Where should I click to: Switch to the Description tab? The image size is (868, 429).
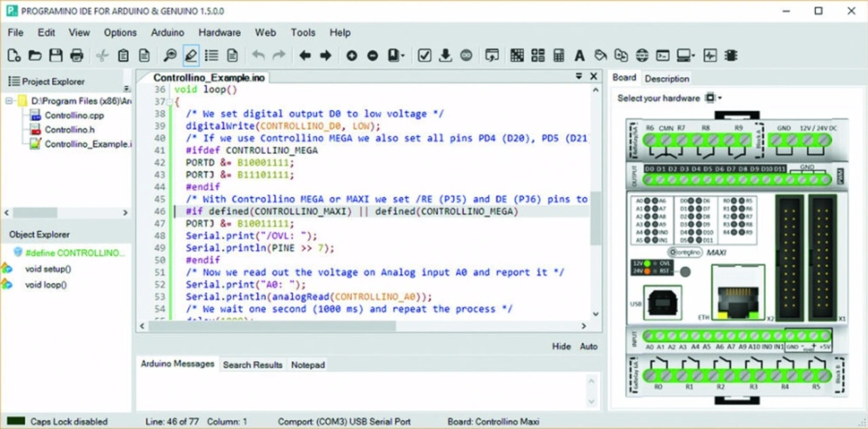click(x=667, y=79)
